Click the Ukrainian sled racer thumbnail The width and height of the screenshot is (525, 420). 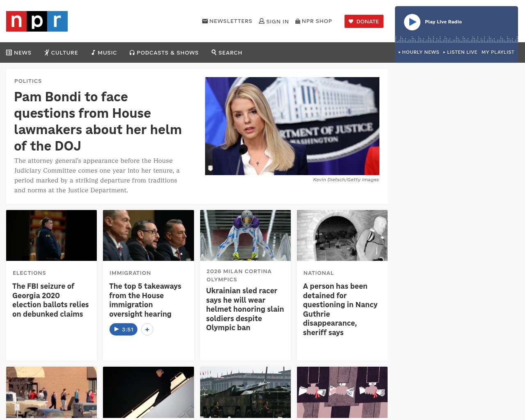click(245, 235)
